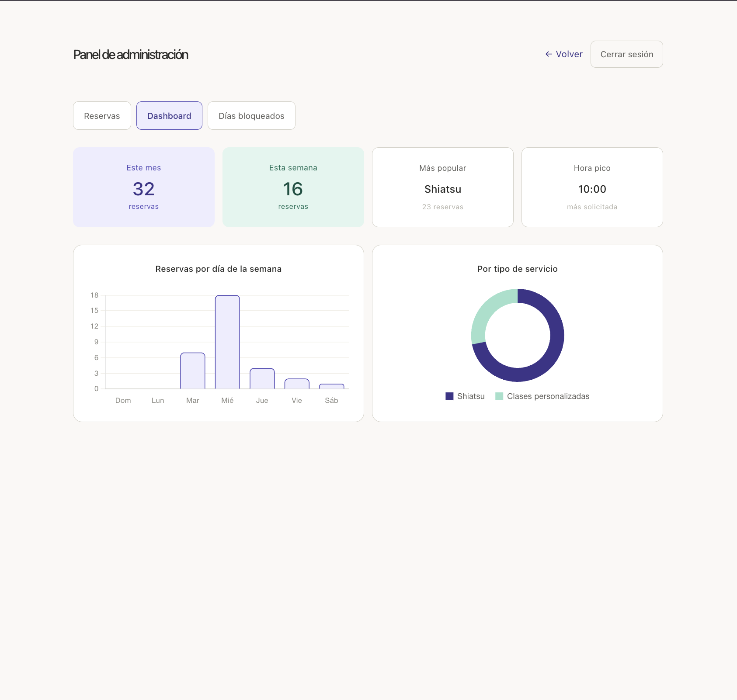Click the Hora pico 10:00 card
This screenshot has height=700, width=737.
click(592, 187)
